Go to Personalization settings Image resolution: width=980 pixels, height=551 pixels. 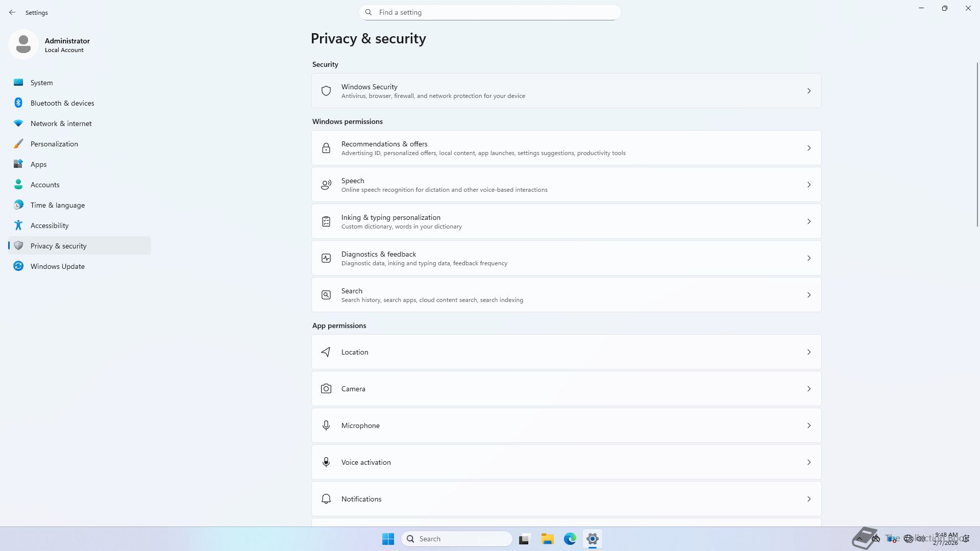54,144
